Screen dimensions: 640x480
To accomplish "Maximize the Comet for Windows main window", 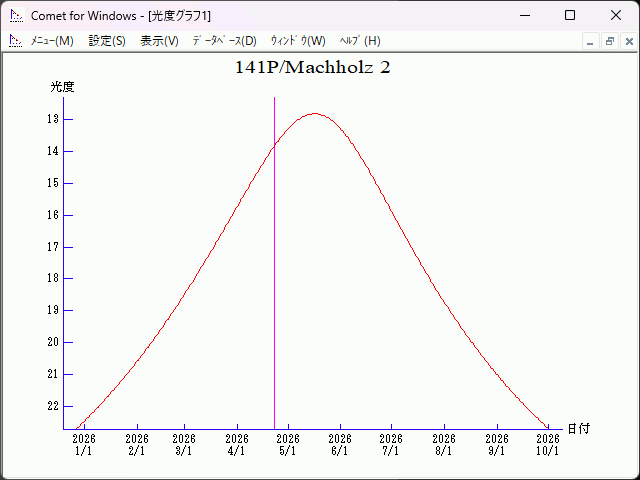I will click(x=570, y=16).
